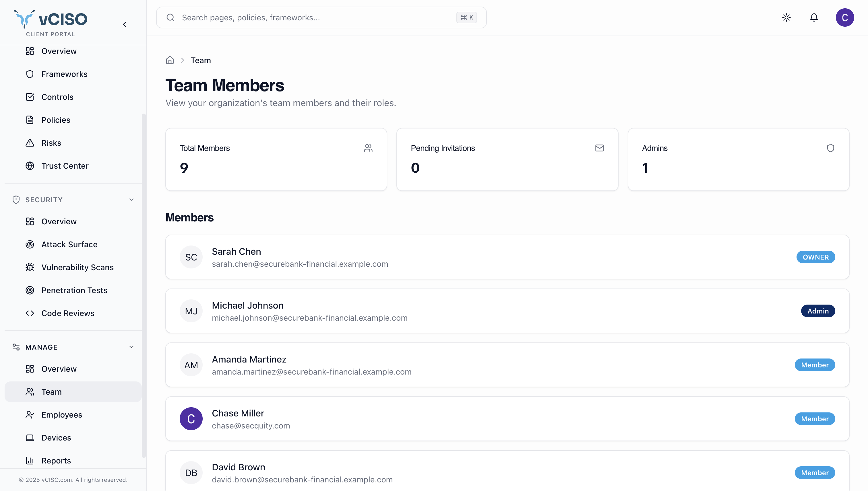Click Chase Miller's purple C avatar

click(191, 419)
